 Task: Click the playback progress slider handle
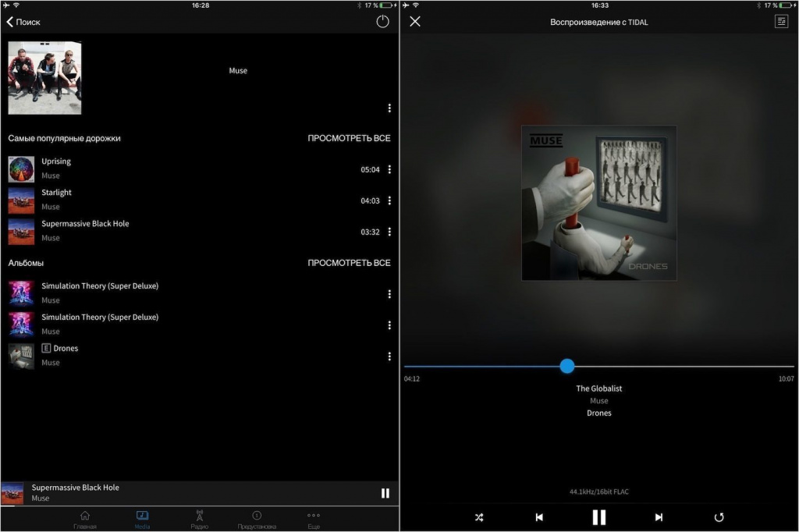click(566, 366)
